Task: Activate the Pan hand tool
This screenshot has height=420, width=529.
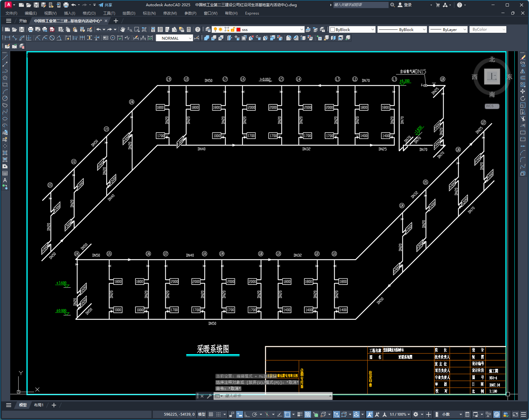Action: [x=123, y=29]
